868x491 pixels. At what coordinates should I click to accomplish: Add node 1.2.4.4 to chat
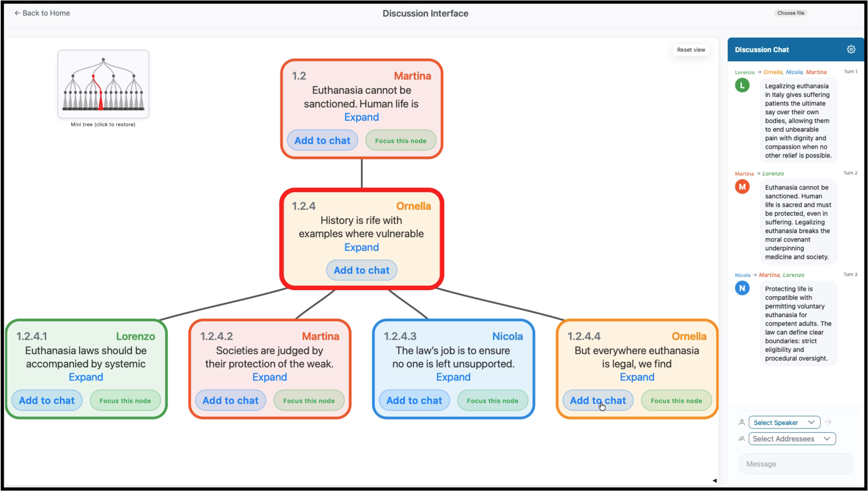(597, 400)
